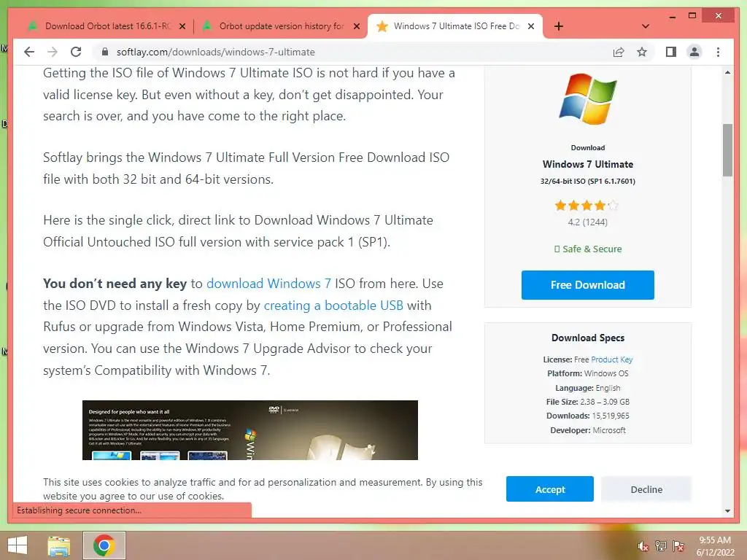Click the vertical scrollbar thumb

click(727, 150)
